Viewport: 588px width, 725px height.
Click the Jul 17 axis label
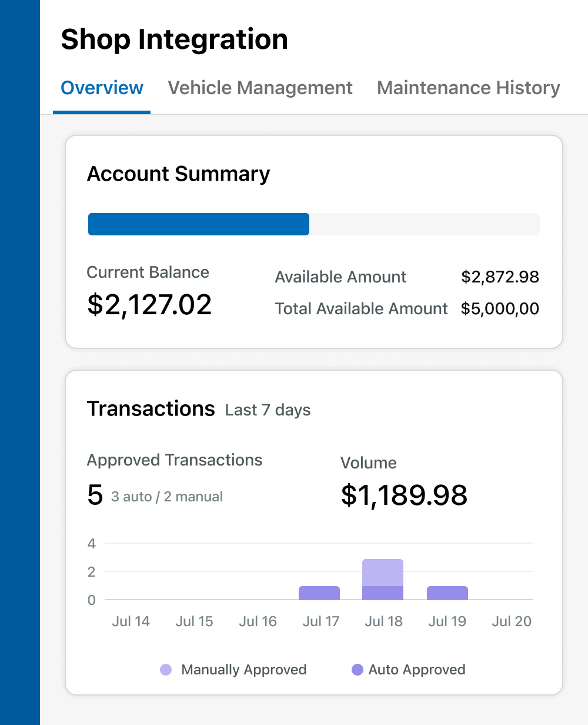[x=320, y=621]
